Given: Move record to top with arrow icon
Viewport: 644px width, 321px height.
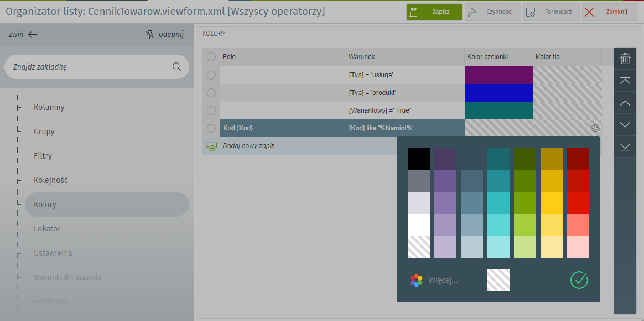Looking at the screenshot, I should (625, 81).
